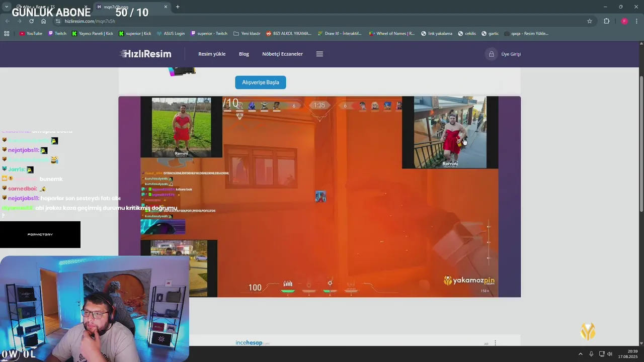This screenshot has height=362, width=644.
Task: Open the taskbar network icon
Action: point(602,354)
